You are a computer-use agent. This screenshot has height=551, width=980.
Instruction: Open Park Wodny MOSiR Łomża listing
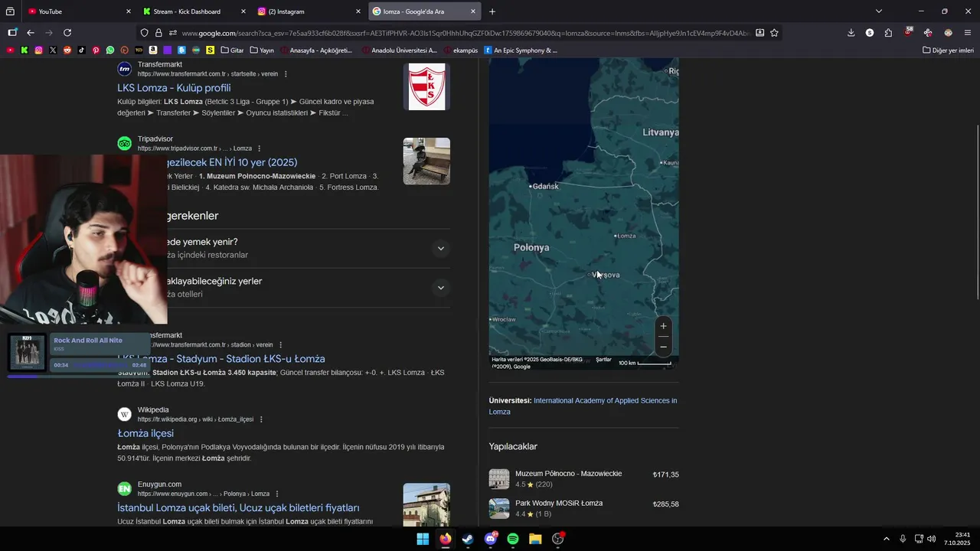coord(583,508)
